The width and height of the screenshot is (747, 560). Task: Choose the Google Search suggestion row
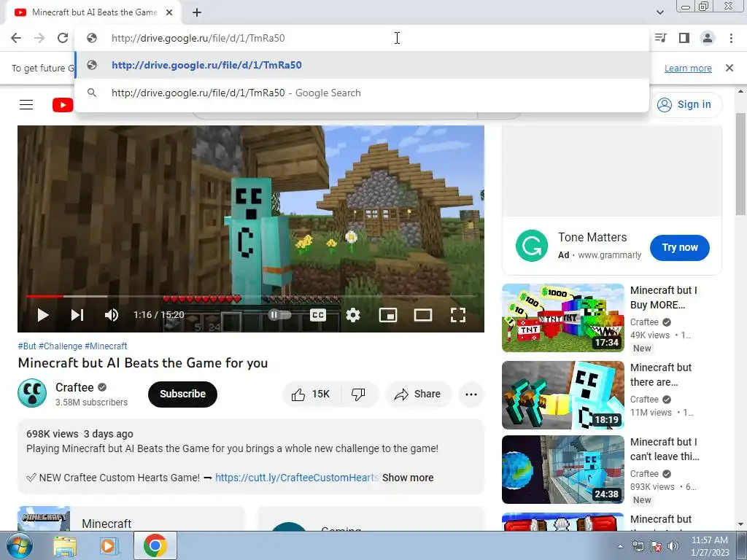point(362,93)
